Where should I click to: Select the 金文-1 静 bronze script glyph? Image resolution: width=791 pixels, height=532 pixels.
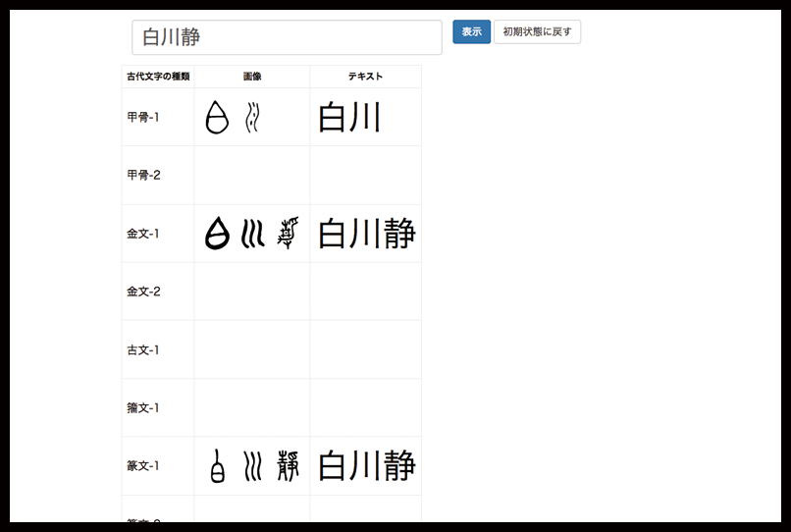289,234
